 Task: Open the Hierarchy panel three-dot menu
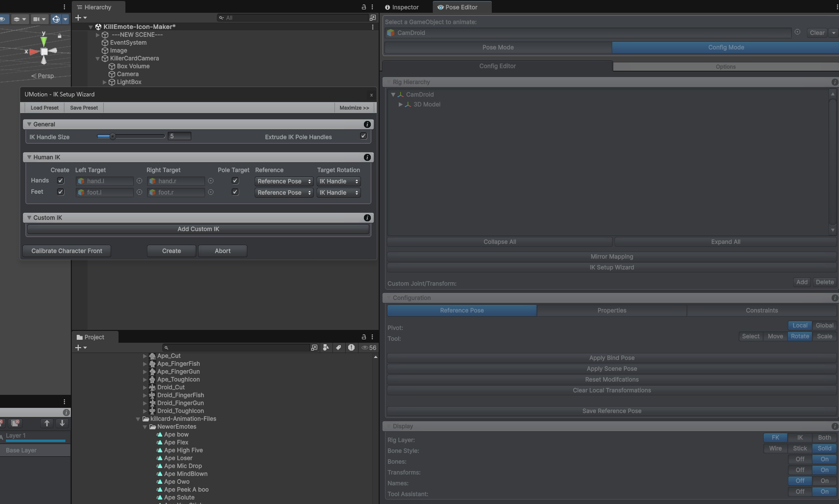tap(372, 7)
